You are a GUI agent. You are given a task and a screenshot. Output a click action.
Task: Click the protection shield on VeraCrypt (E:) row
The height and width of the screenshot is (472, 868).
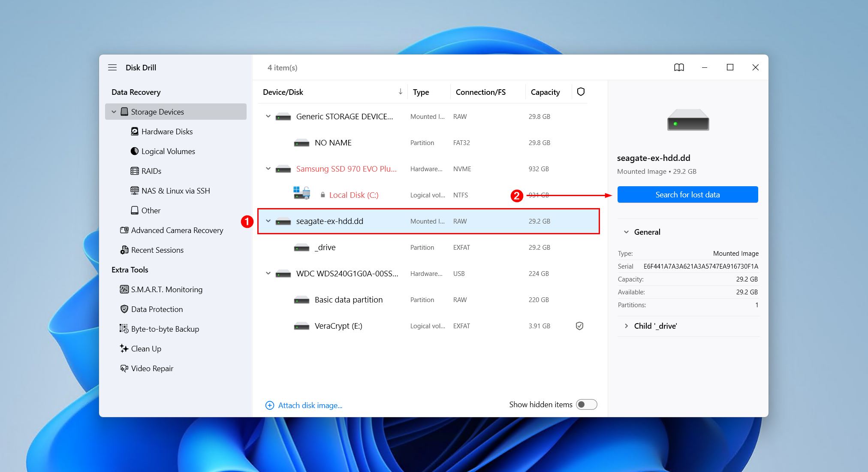(x=579, y=326)
